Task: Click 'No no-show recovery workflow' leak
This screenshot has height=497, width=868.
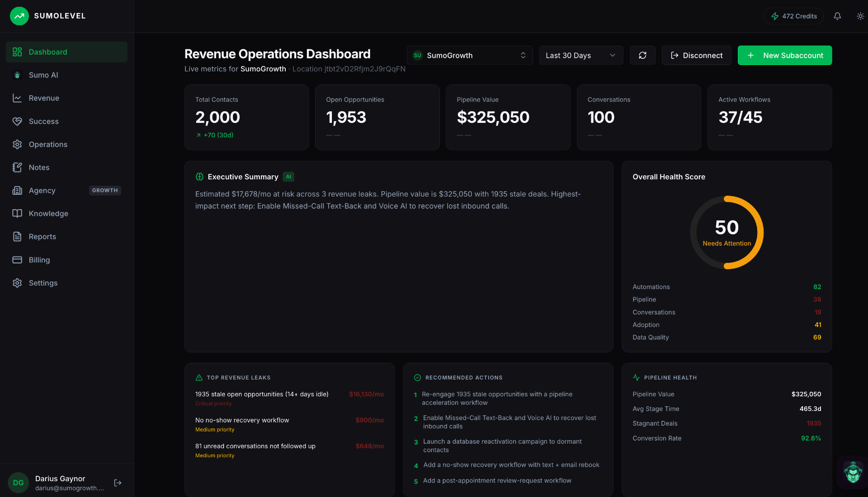Action: [242, 420]
